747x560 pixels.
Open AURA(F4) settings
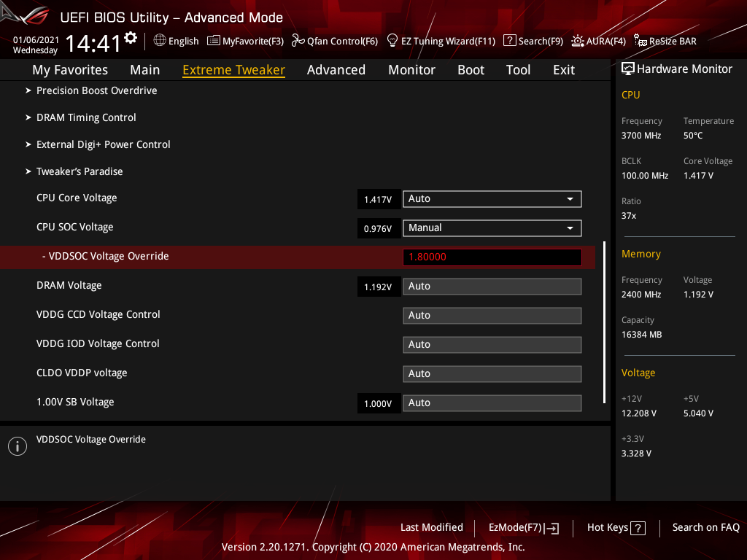[598, 41]
